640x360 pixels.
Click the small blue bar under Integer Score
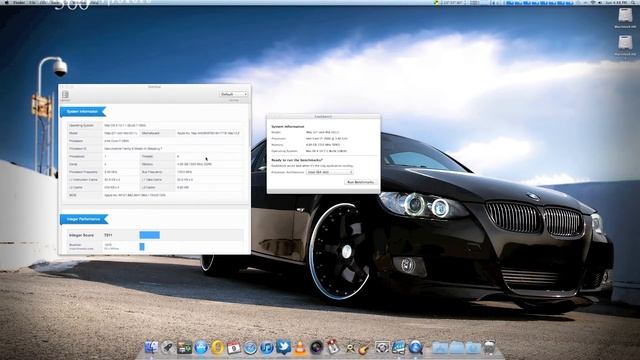click(142, 247)
